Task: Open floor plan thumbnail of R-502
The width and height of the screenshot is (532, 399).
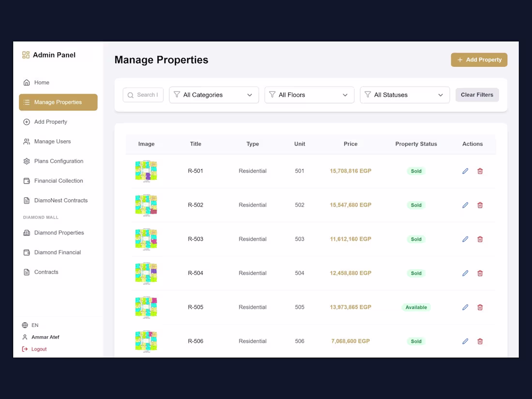Action: (x=146, y=205)
